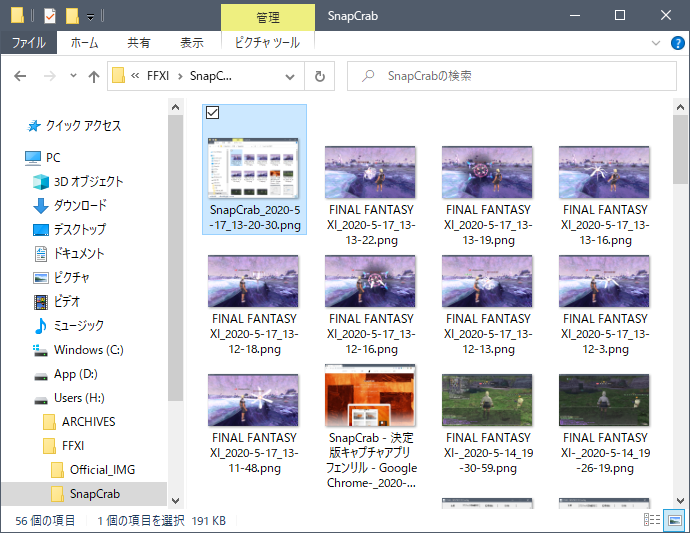
Task: Switch to the 表示 ribbon tab
Action: 192,43
